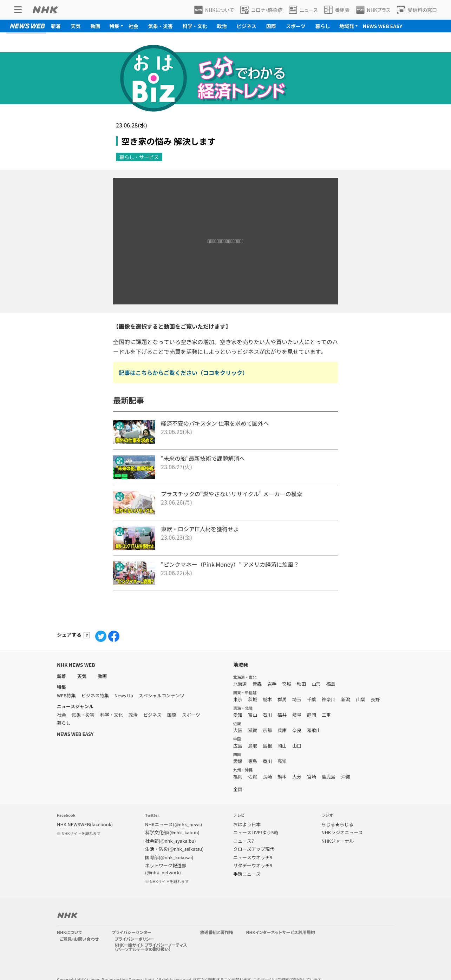Open 国際部(@nhk_kokusai) Twitter link
451x980 pixels.
coord(169,857)
